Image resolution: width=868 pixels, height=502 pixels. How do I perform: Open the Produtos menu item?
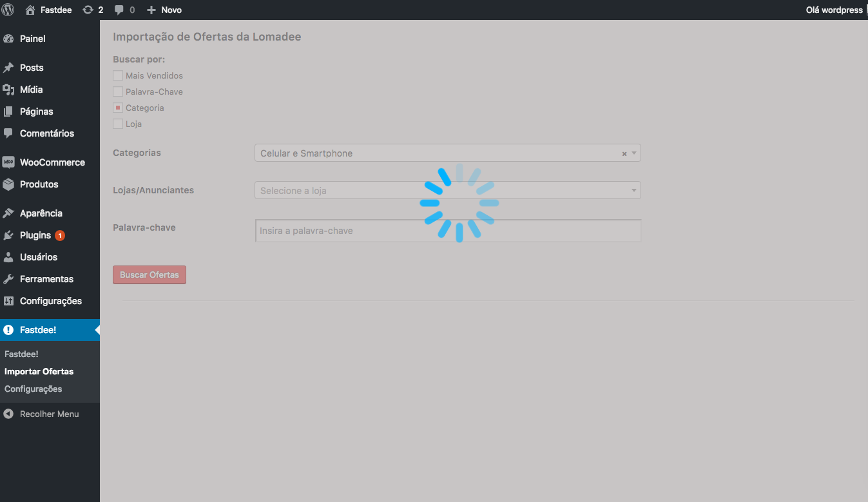click(50, 184)
